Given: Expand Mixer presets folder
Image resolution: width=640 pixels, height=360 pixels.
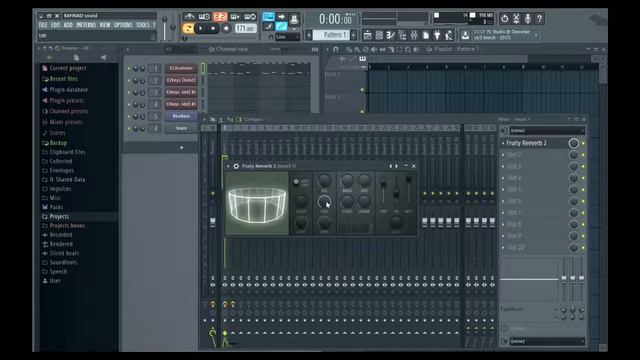Looking at the screenshot, I should point(66,122).
